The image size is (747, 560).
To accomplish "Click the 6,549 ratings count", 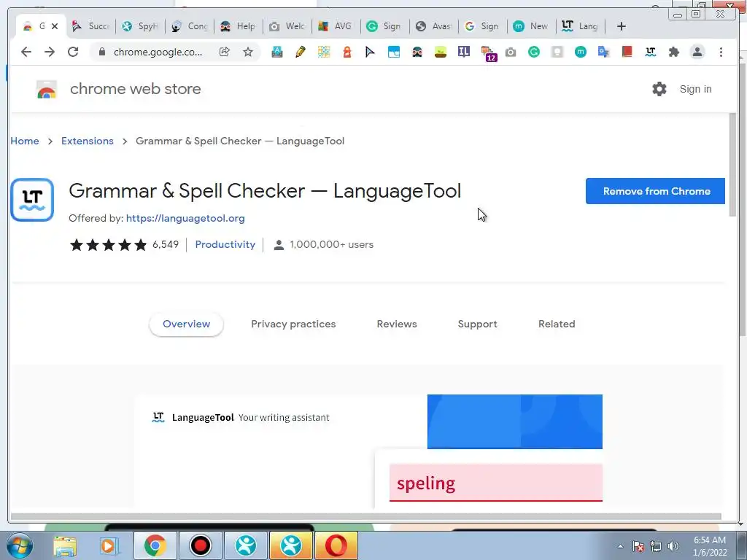I will (x=166, y=244).
